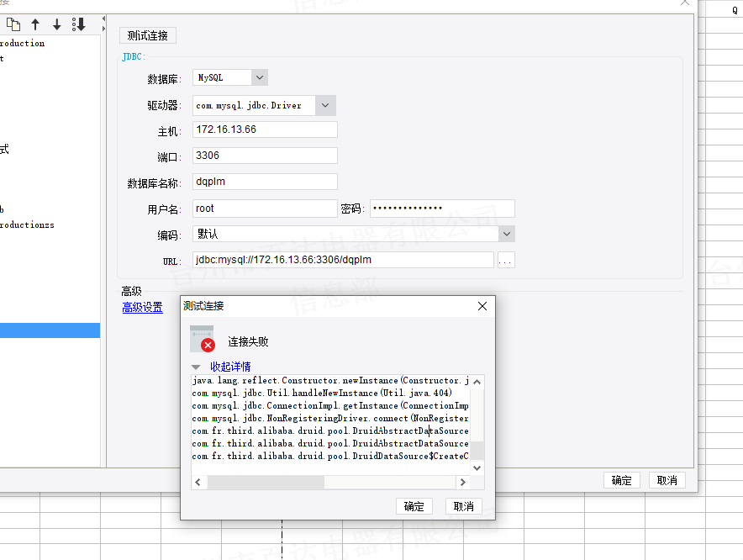Open the 编码 默认 dropdown

pyautogui.click(x=507, y=234)
